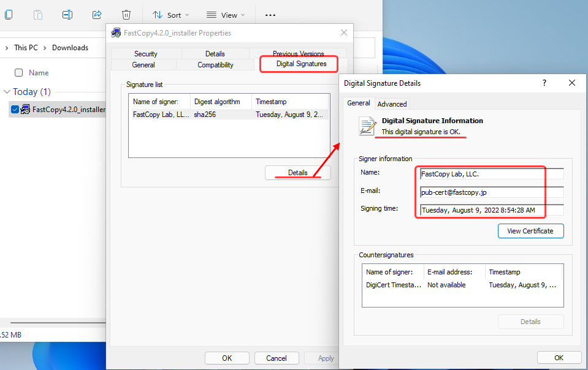The height and width of the screenshot is (370, 588).
Task: Click the Paste icon in Explorer toolbar
Action: (37, 15)
